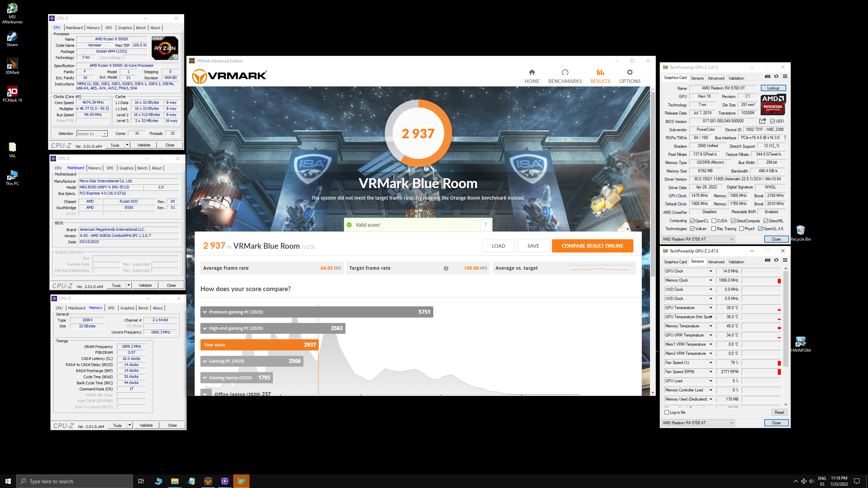
Task: Click the LOAD result button
Action: click(498, 246)
